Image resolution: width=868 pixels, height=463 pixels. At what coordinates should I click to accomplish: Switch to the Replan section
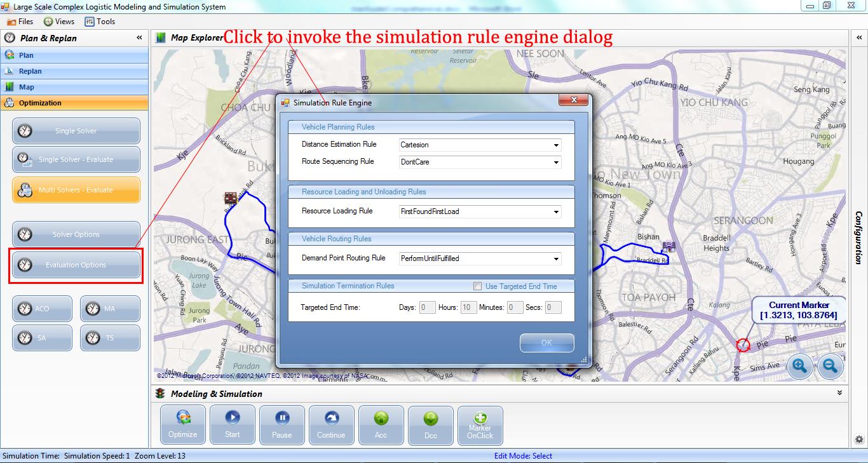(x=31, y=71)
